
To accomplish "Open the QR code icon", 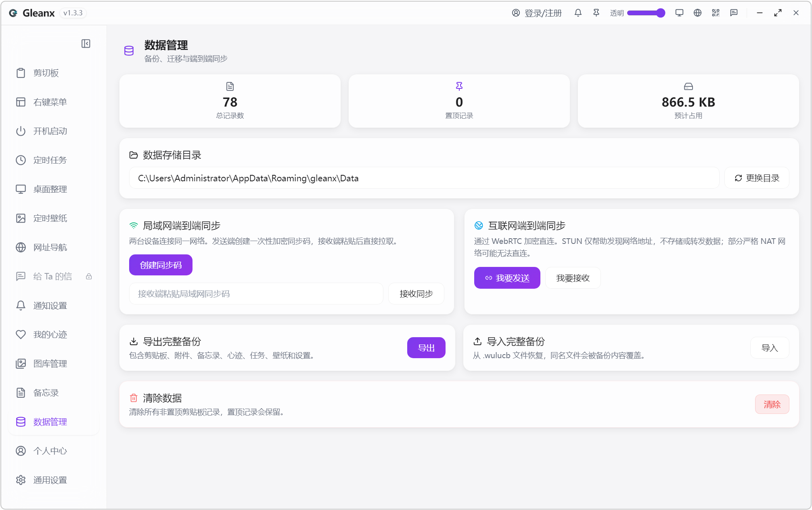I will tap(716, 13).
